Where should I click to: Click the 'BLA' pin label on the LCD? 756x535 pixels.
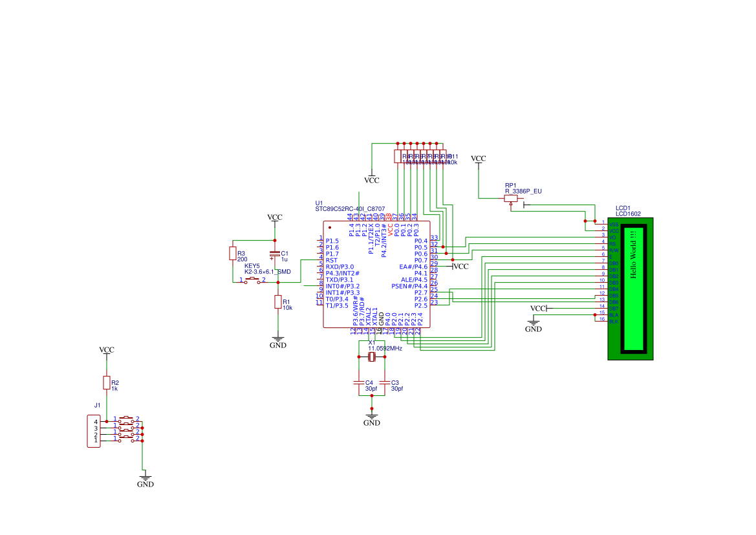coord(613,315)
